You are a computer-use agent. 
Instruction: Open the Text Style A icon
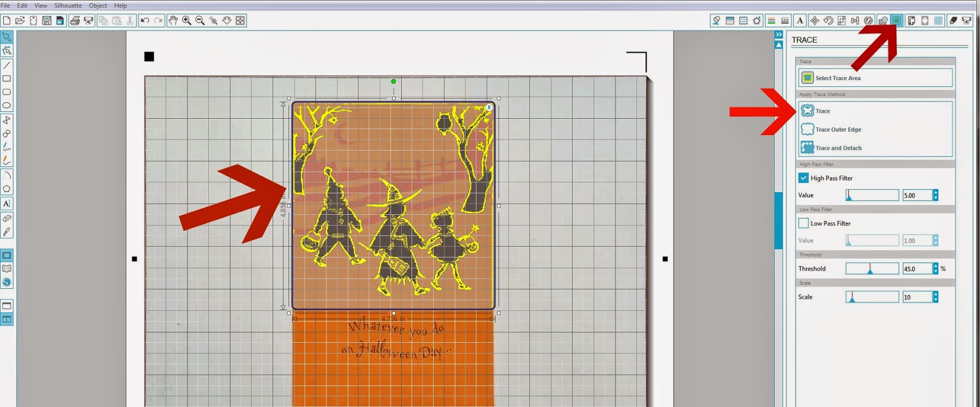pyautogui.click(x=800, y=20)
